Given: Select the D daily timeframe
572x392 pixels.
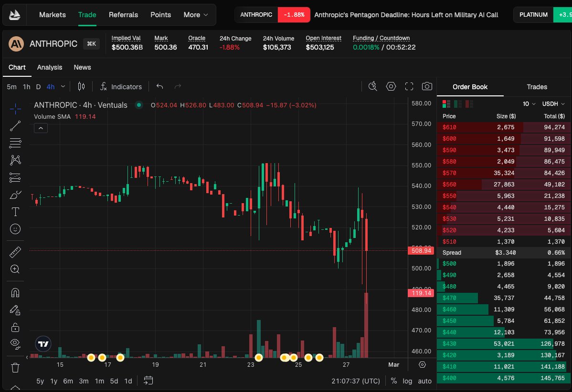Looking at the screenshot, I should click(x=38, y=87).
